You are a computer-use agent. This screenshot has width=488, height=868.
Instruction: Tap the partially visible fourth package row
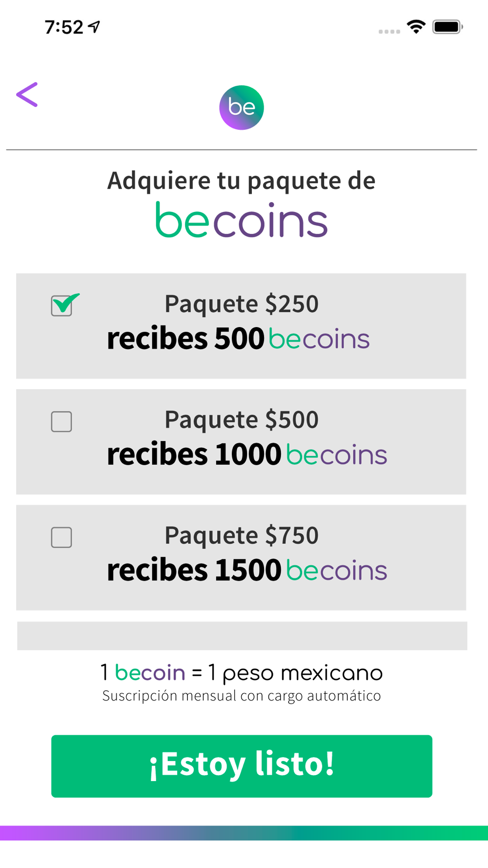(242, 636)
